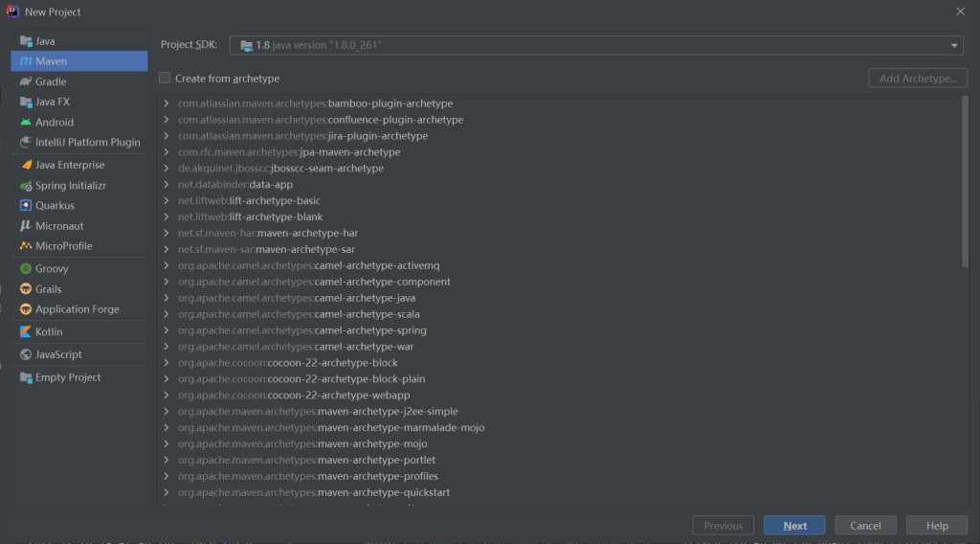Image resolution: width=980 pixels, height=544 pixels.
Task: Select cocoon-22-archetype-block row text
Action: (x=287, y=363)
